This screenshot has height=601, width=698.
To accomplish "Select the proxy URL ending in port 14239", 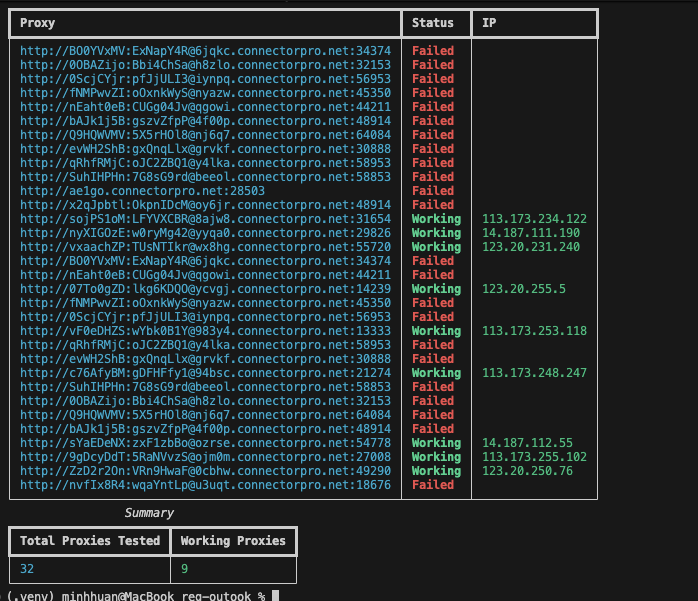I will [205, 289].
